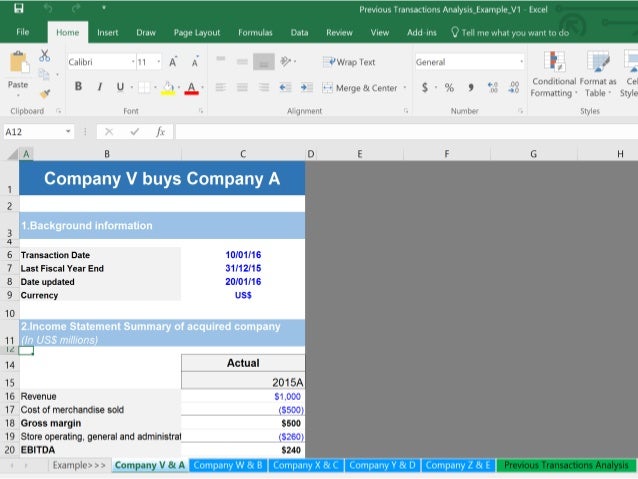Click the Increase Font Size icon

(x=172, y=62)
